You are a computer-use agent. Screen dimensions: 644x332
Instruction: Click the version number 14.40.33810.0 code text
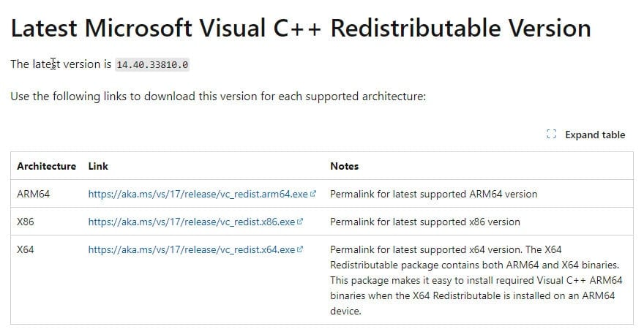[152, 65]
